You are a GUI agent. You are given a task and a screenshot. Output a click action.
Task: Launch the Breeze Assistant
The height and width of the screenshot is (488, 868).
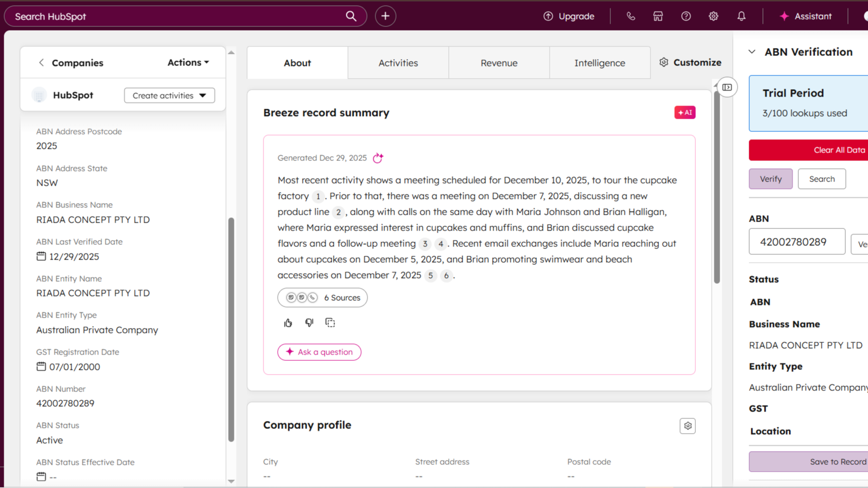pos(806,16)
